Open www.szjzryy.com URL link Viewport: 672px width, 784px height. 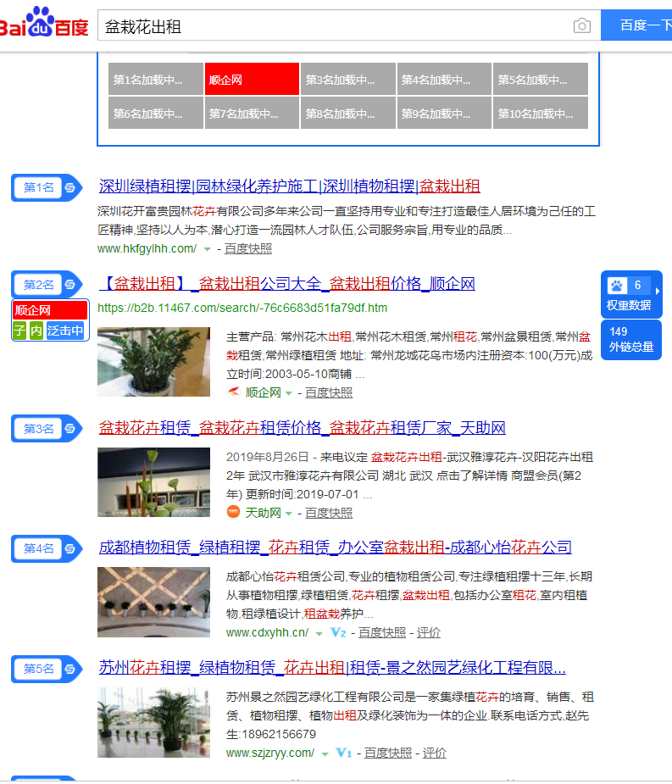pos(270,753)
